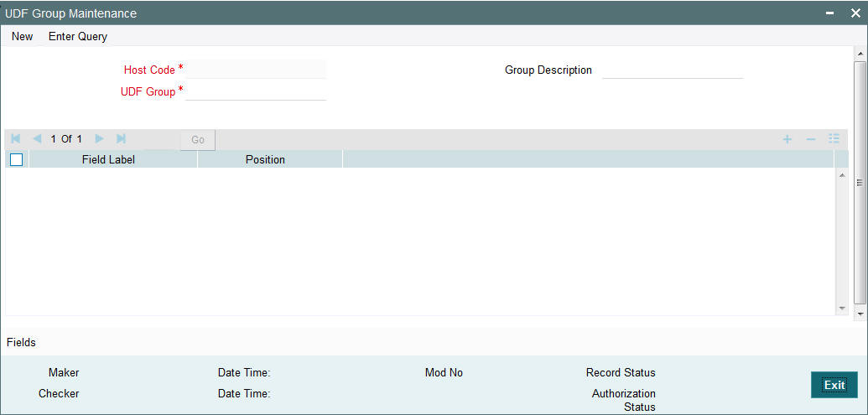Minimize the UDF Group Maintenance window
The width and height of the screenshot is (868, 415).
tap(829, 13)
